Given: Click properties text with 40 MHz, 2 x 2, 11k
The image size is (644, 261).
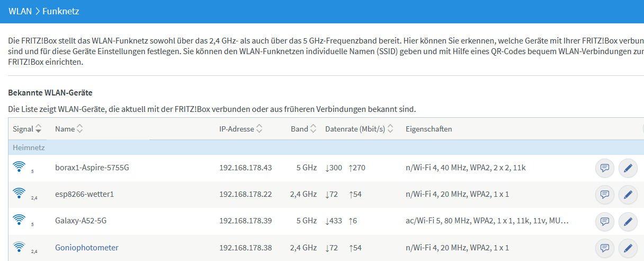Looking at the screenshot, I should click(466, 168).
